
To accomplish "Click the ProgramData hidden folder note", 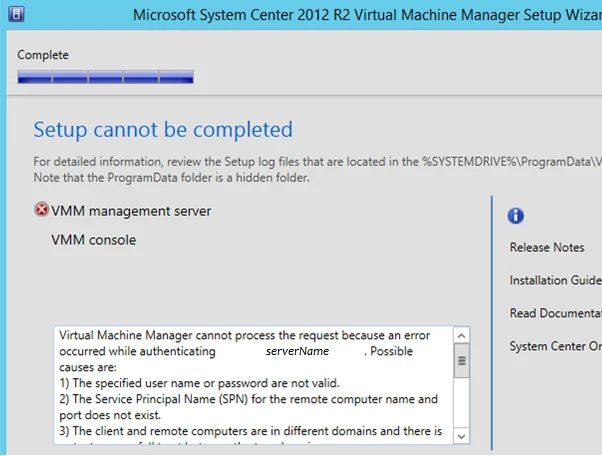I will click(171, 178).
